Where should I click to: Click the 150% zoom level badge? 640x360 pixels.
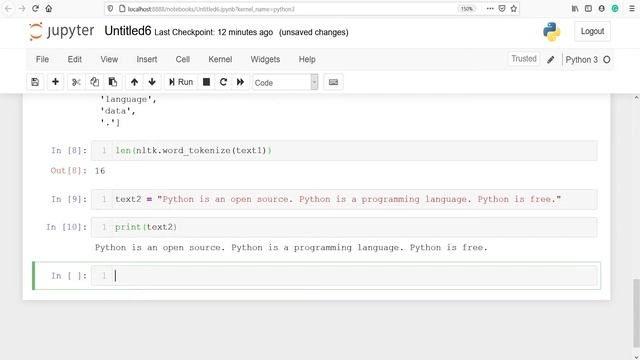(x=467, y=9)
